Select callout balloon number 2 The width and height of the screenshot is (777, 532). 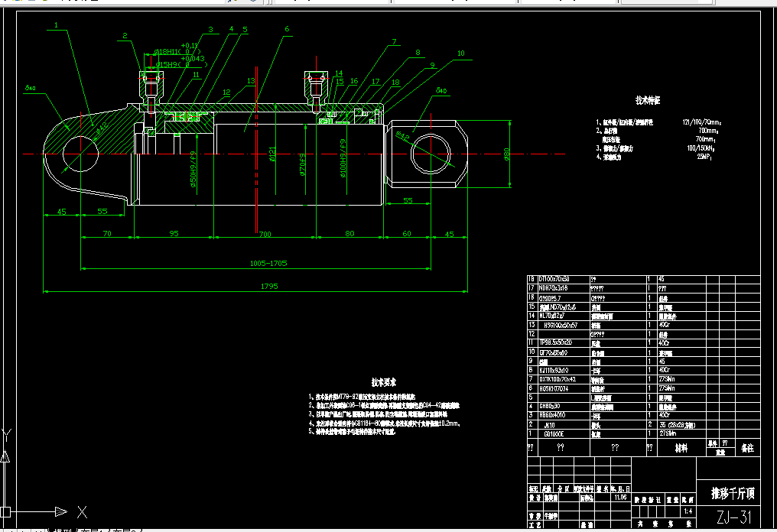pos(125,36)
